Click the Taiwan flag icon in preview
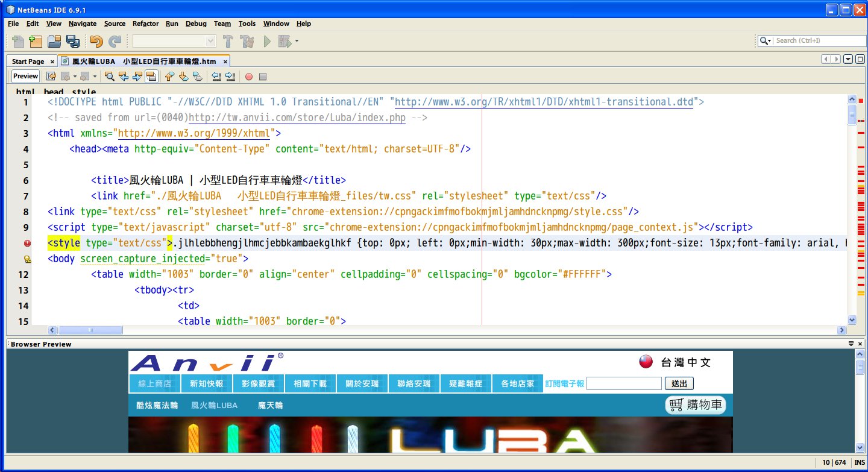Screen dimensions: 868x472 click(x=646, y=362)
